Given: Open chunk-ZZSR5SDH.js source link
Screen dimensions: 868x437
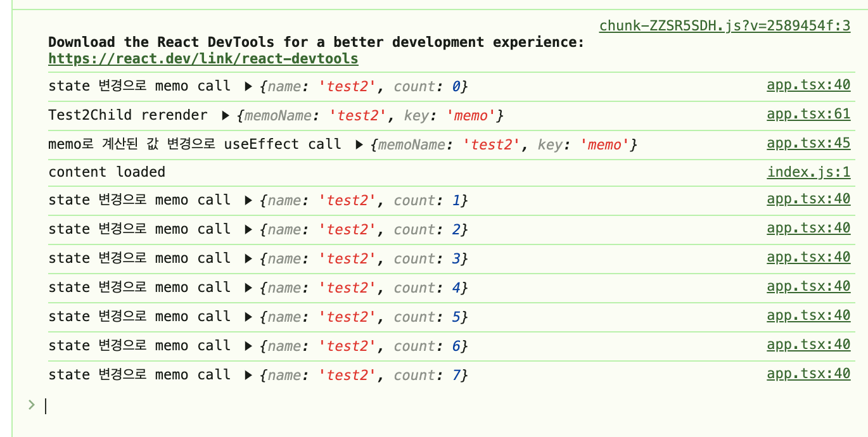Looking at the screenshot, I should coord(725,26).
